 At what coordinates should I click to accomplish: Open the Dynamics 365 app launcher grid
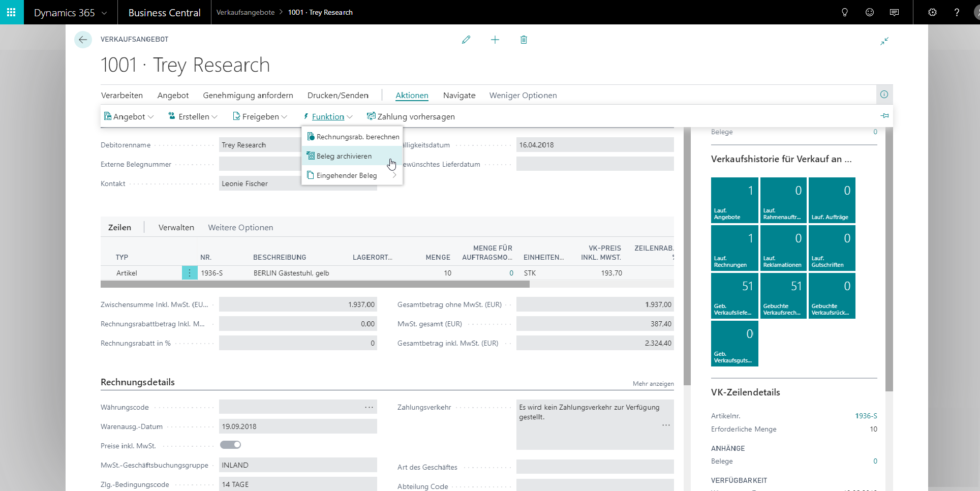12,12
